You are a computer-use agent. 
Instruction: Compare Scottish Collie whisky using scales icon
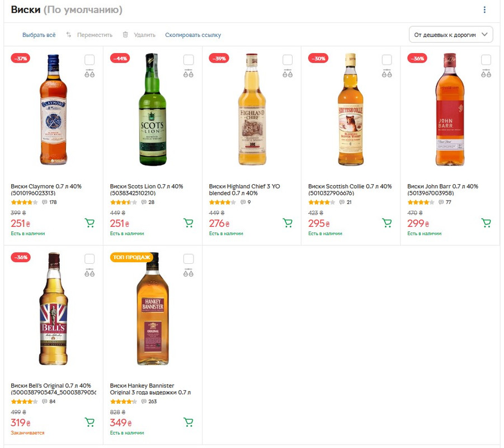coord(387,73)
